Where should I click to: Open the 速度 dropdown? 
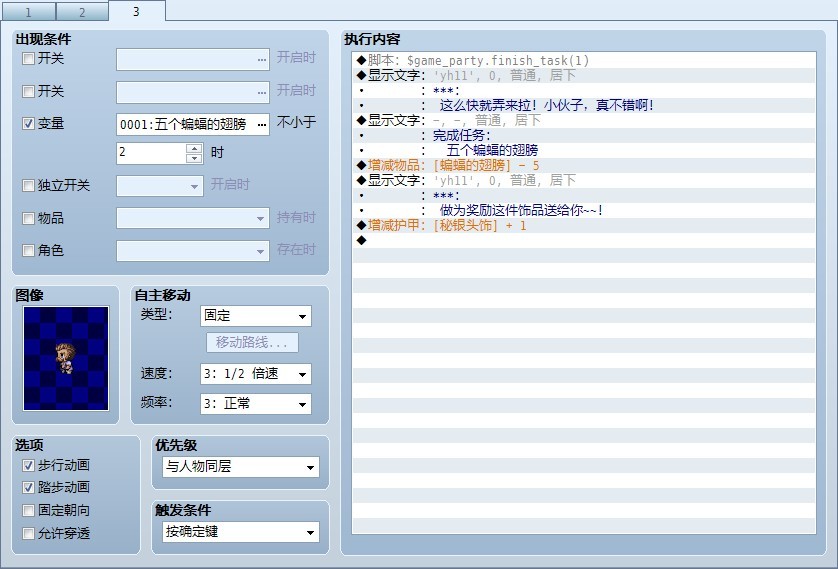coord(255,374)
